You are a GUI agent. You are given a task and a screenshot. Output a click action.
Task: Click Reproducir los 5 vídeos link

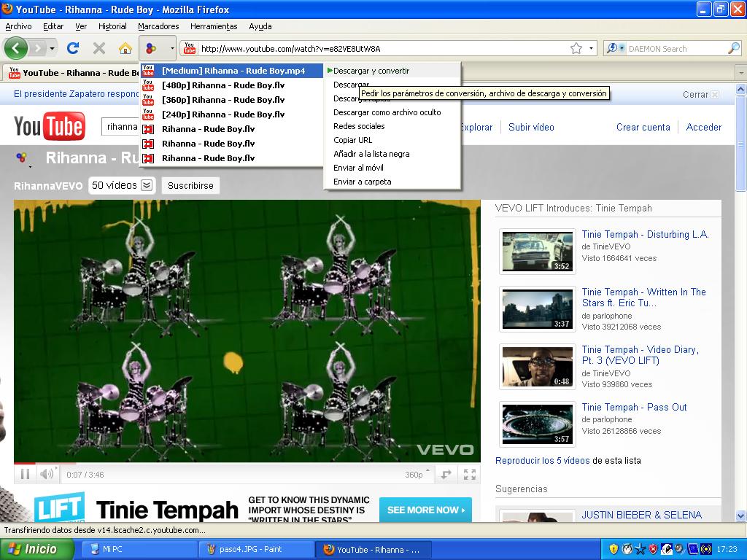(543, 461)
